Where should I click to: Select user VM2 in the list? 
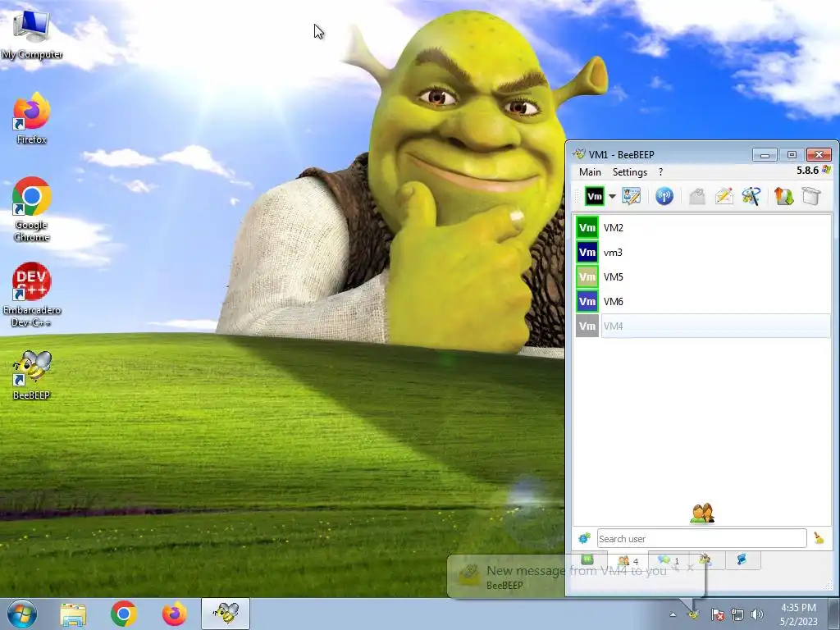point(702,228)
